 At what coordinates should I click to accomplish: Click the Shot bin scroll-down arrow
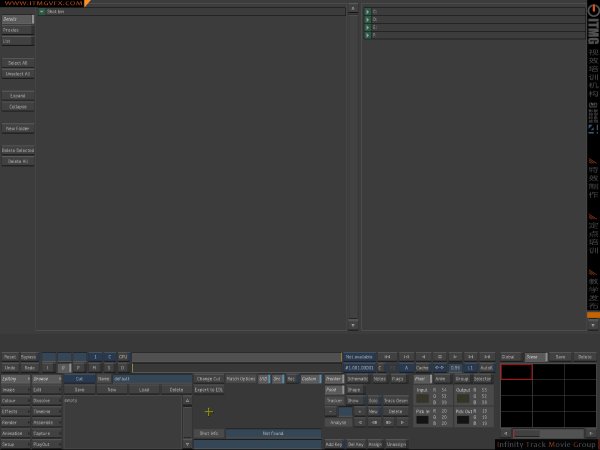(353, 325)
